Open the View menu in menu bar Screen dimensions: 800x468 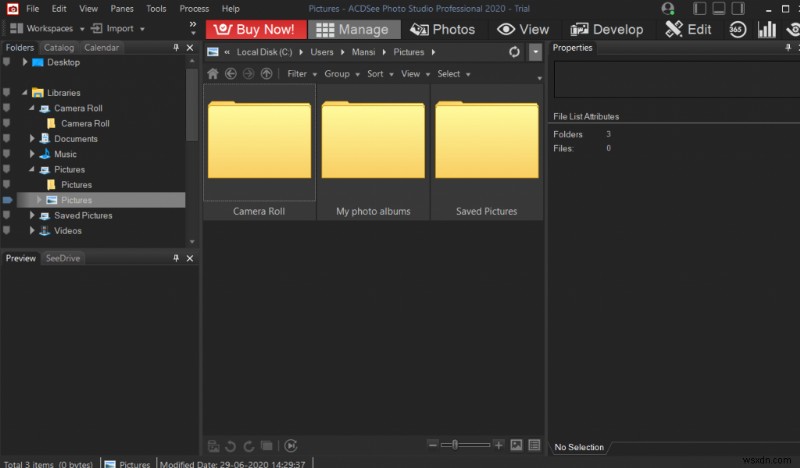coord(88,9)
